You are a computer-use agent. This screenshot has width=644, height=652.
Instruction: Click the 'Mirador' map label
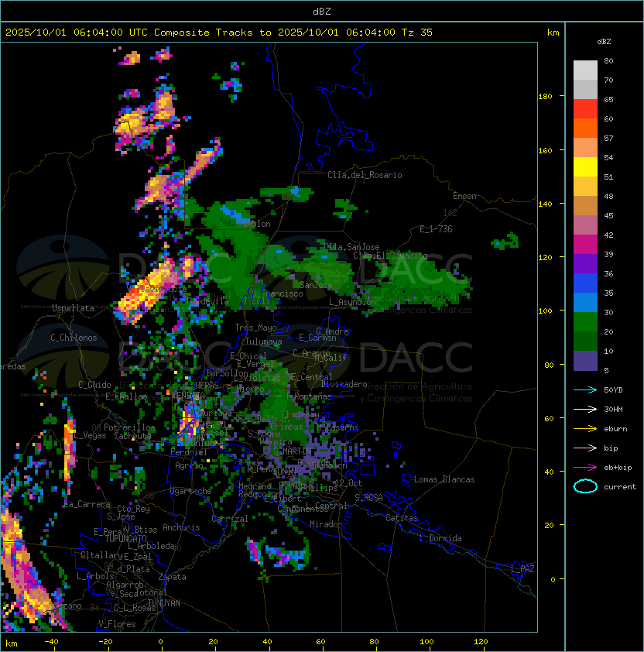(x=326, y=524)
